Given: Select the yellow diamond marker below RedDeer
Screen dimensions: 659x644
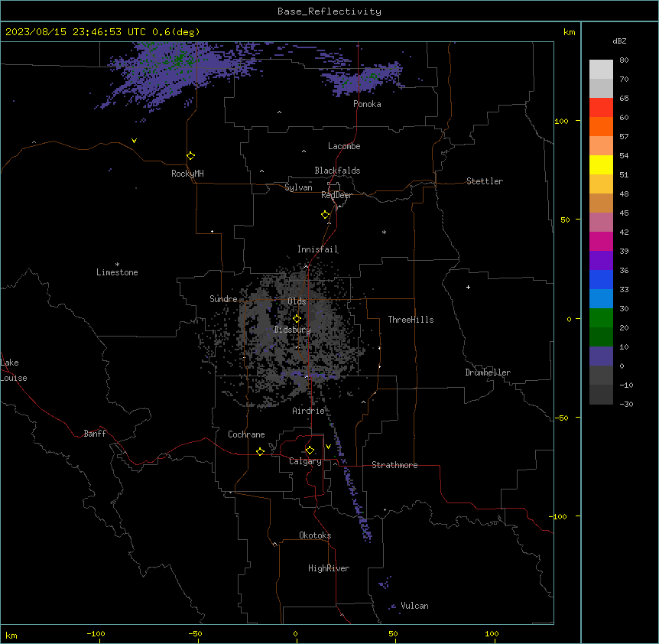Looking at the screenshot, I should (x=326, y=215).
